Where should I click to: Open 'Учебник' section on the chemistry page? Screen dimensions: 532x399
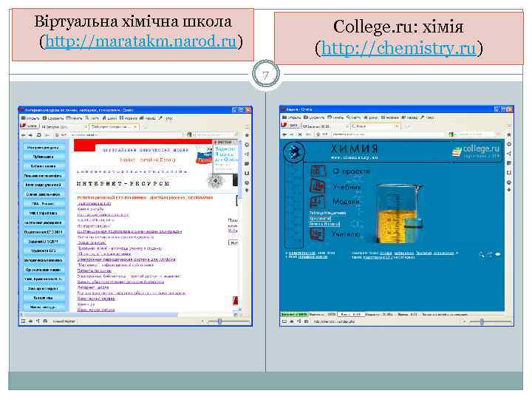[347, 187]
